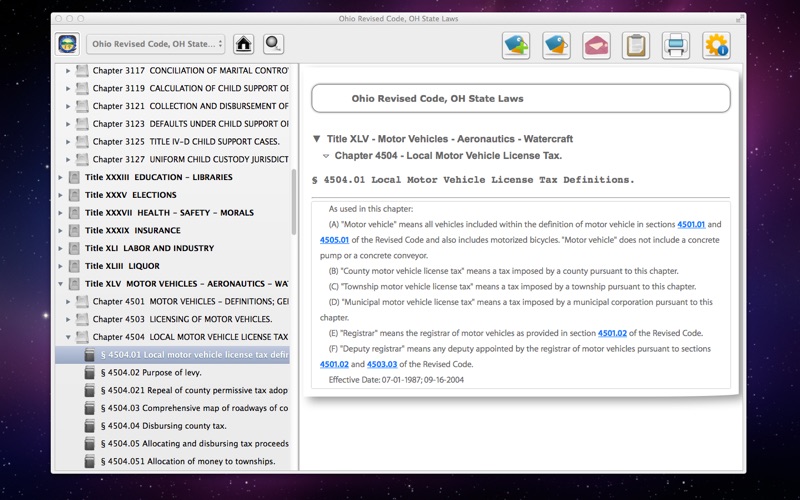Image resolution: width=800 pixels, height=500 pixels.
Task: Click folder icon beside Chapter 3123
Action: click(82, 124)
